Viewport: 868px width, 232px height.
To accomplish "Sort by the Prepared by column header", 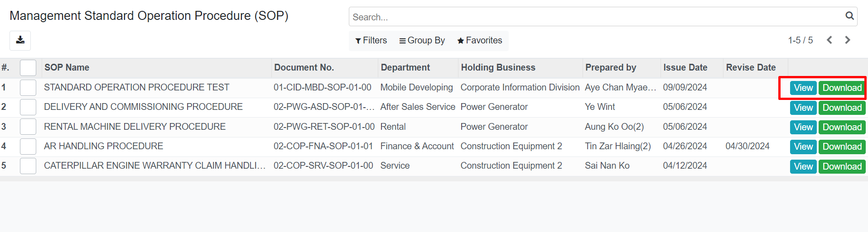I will point(611,67).
